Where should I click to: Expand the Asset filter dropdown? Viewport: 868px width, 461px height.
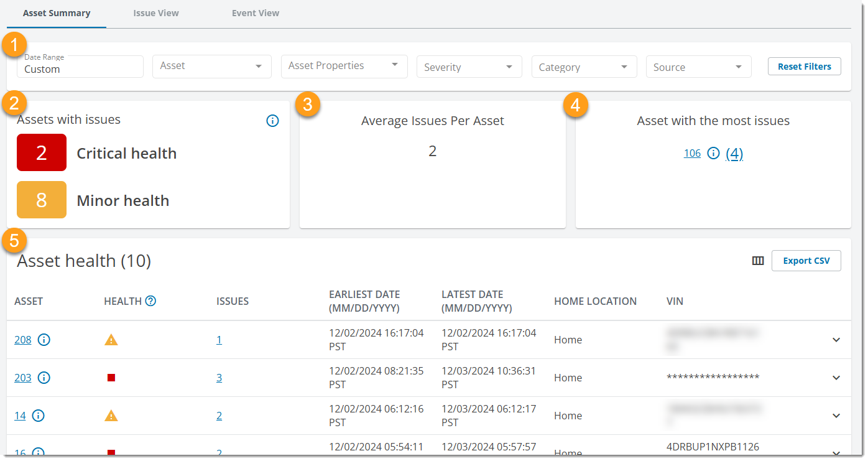coord(212,67)
